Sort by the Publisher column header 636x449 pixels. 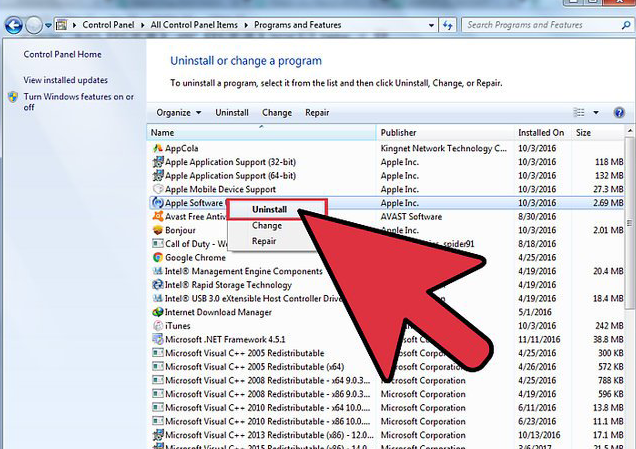445,133
